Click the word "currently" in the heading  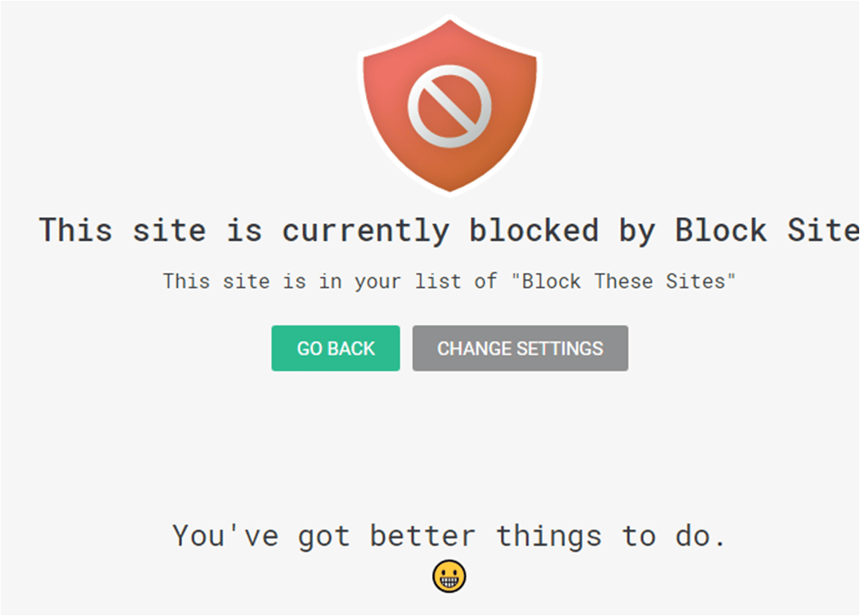[x=366, y=231]
